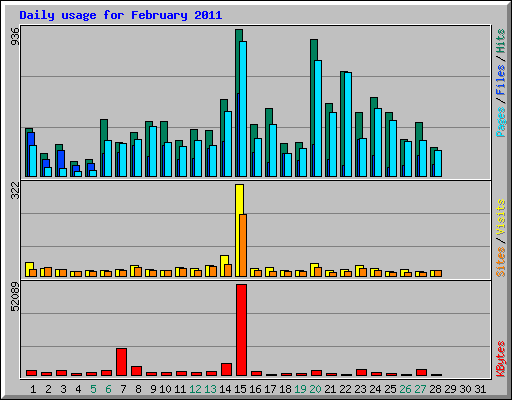Click green weekend day label '20'
This screenshot has width=512, height=400.
coord(315,389)
